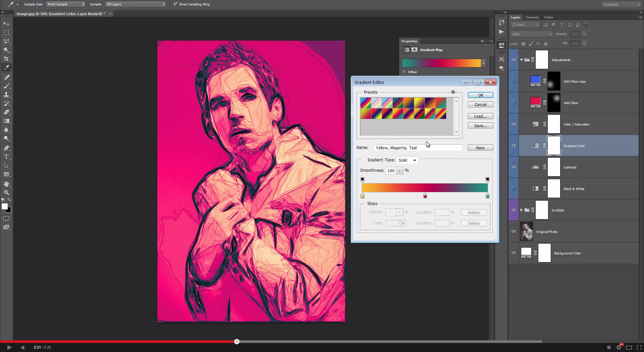Open the Sample Size dropdown
644x352 pixels.
[x=65, y=4]
